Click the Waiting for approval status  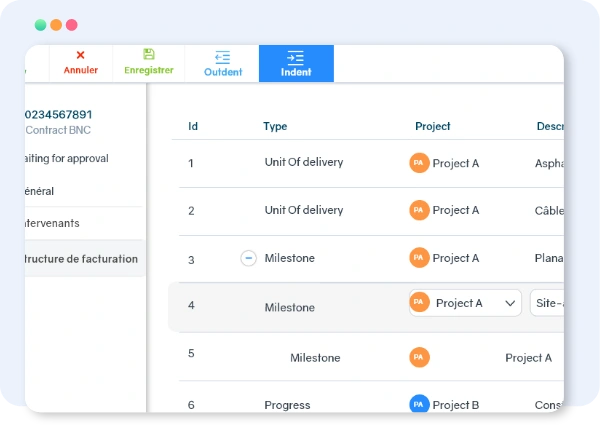[67, 159]
